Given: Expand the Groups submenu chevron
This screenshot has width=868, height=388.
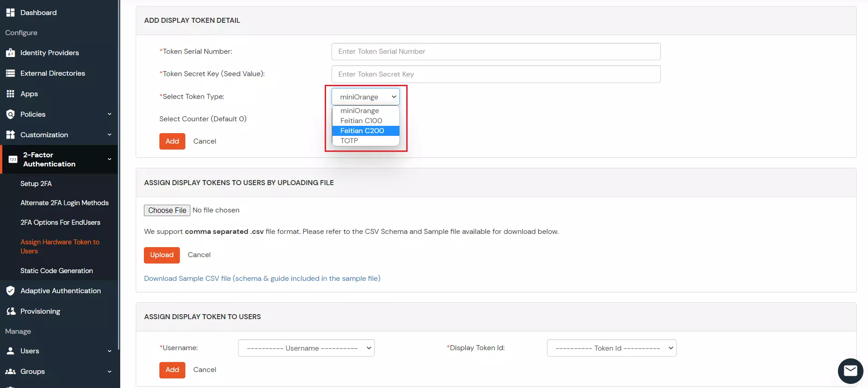Looking at the screenshot, I should coord(109,372).
